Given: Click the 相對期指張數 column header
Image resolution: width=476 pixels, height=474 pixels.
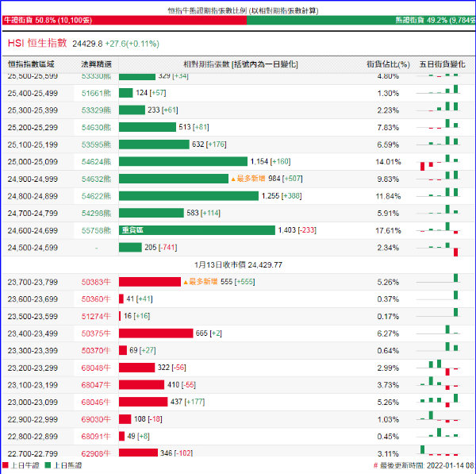Looking at the screenshot, I should 240,64.
